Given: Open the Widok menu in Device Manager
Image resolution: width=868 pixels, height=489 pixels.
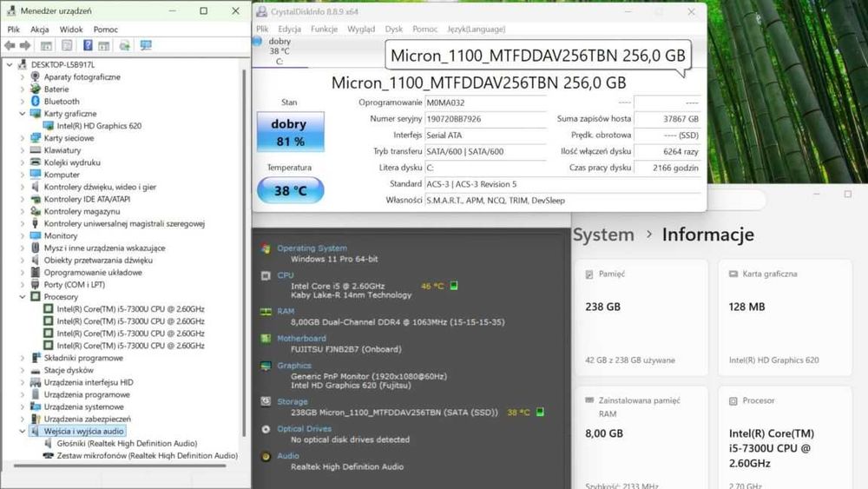Looking at the screenshot, I should 71,30.
